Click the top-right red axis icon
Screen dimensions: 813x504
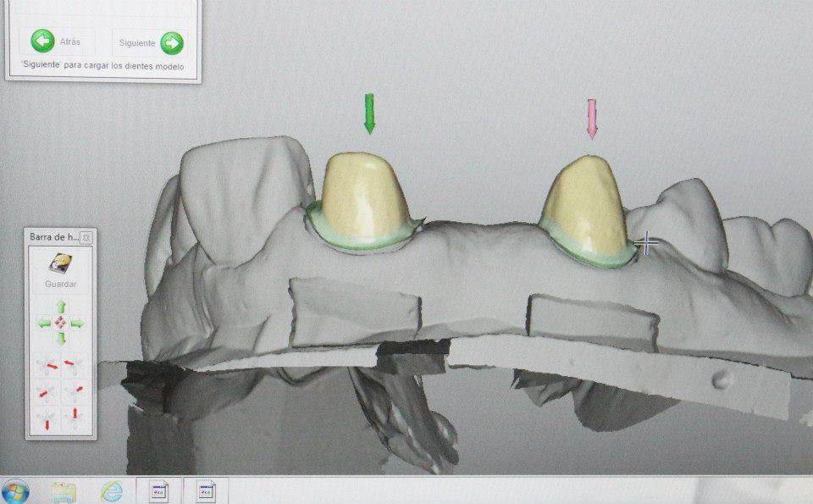coord(74,365)
